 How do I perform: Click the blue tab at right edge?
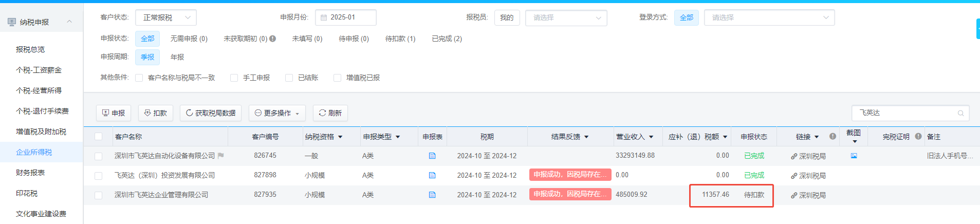tap(978, 29)
